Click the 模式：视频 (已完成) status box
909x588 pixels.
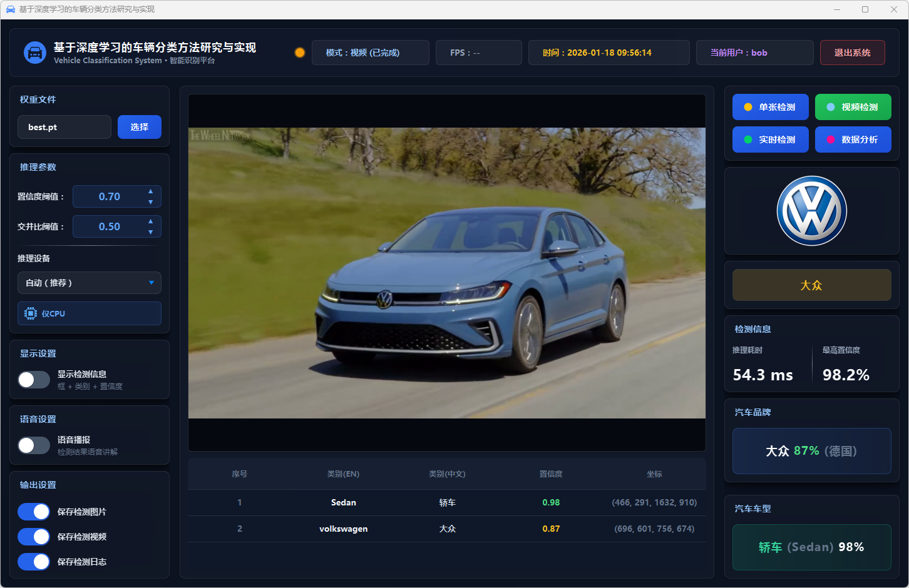coord(371,53)
